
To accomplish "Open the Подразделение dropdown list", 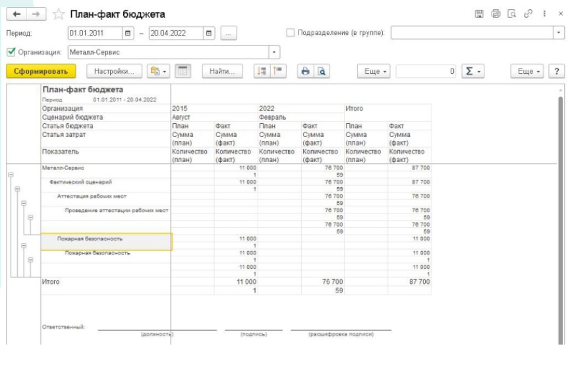I will click(x=559, y=33).
